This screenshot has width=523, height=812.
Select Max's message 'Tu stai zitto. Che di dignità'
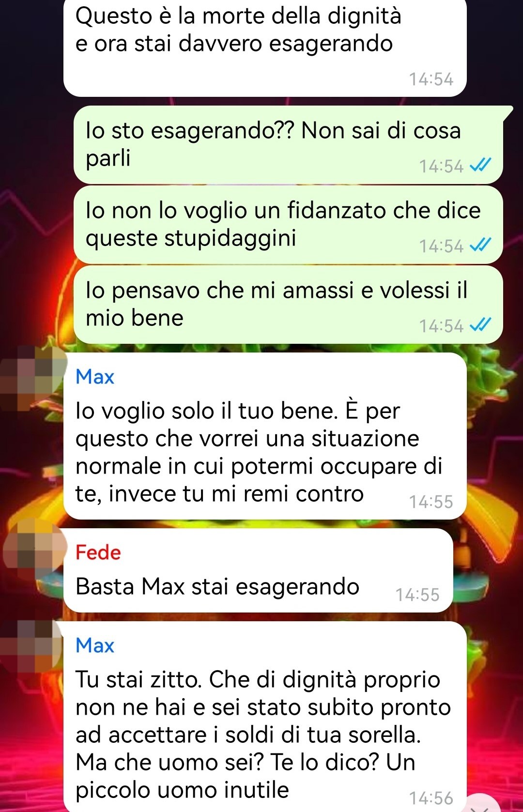tap(265, 717)
